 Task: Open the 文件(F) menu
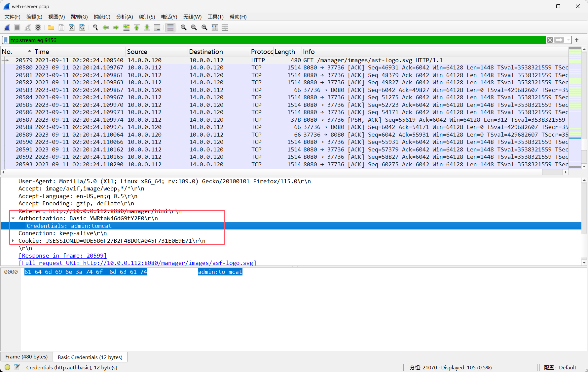[x=13, y=17]
